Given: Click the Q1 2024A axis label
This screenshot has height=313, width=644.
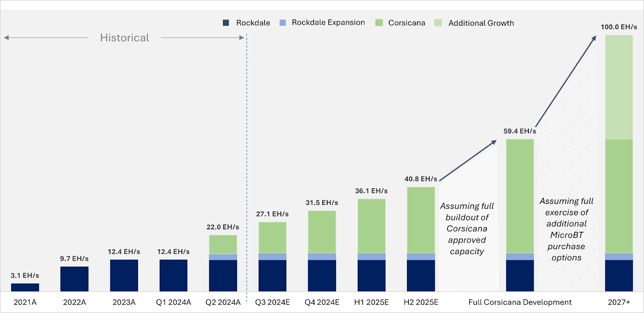Looking at the screenshot, I should tap(173, 302).
